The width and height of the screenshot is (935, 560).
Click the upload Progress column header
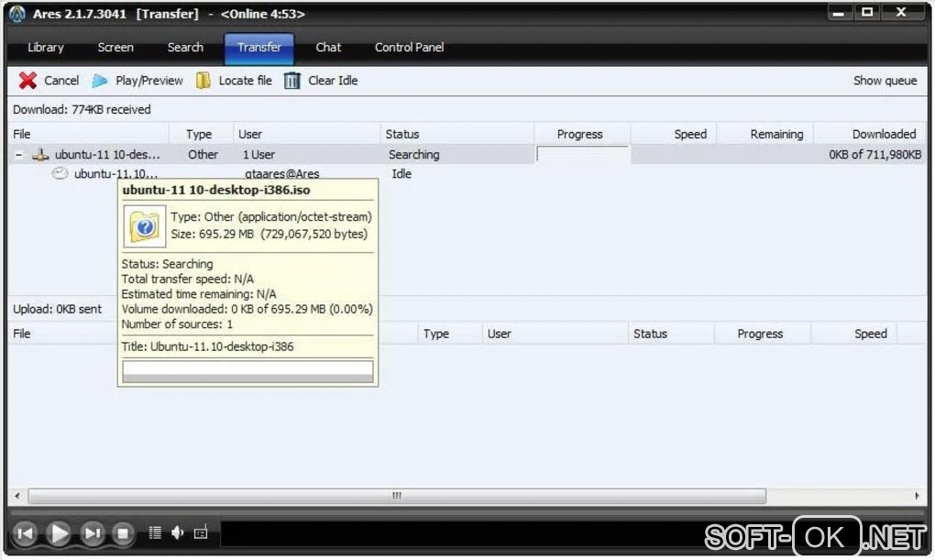pos(762,334)
